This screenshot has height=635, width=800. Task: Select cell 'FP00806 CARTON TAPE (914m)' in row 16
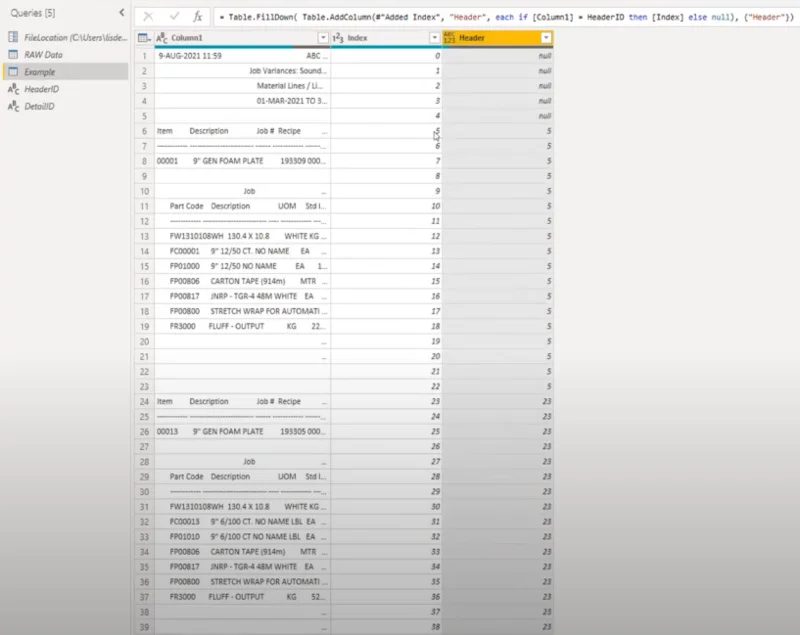coord(242,281)
